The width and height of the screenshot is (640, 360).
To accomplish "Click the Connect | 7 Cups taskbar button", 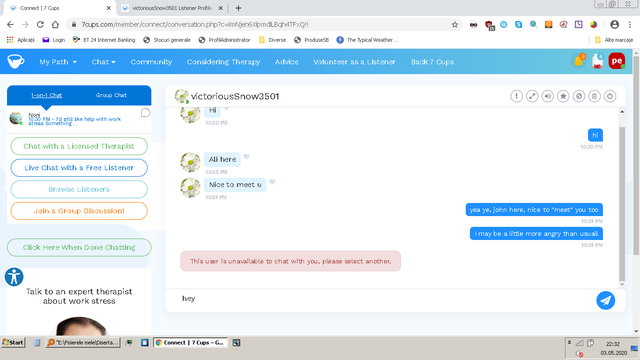I will point(190,342).
